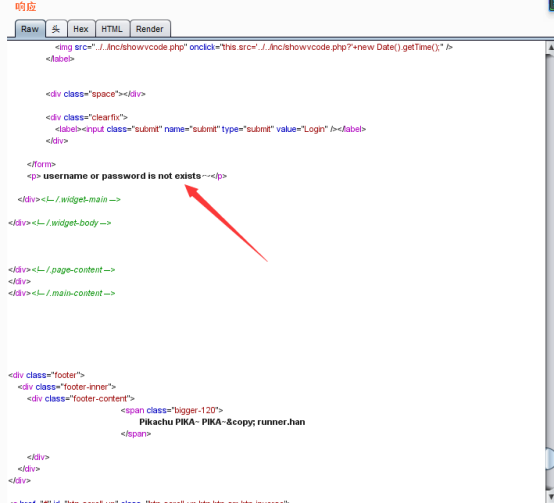554x503 pixels.
Task: Click the input class="submit" Login line
Action: (210, 129)
